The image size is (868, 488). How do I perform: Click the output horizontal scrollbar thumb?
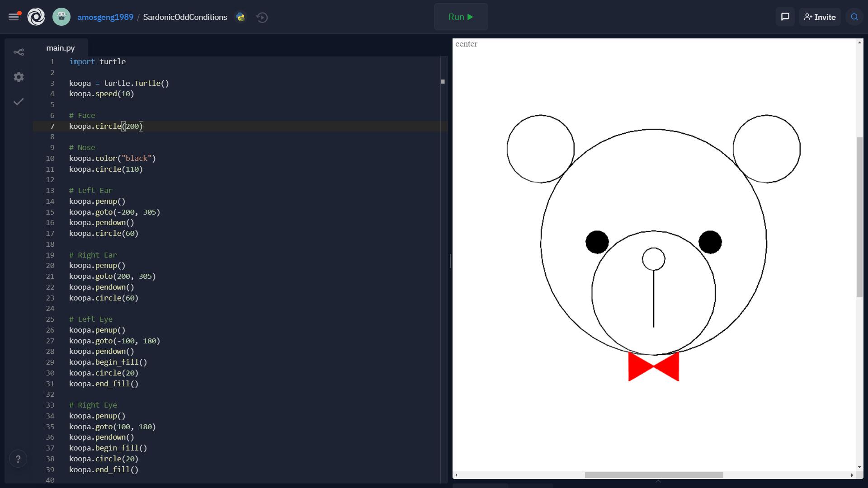[x=654, y=475]
